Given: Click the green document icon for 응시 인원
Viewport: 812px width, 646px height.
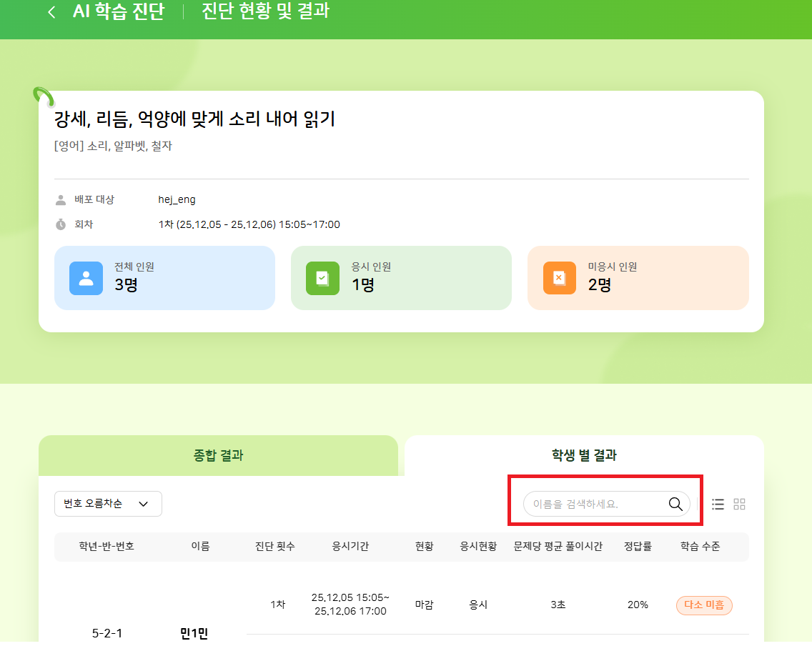Looking at the screenshot, I should pos(322,278).
